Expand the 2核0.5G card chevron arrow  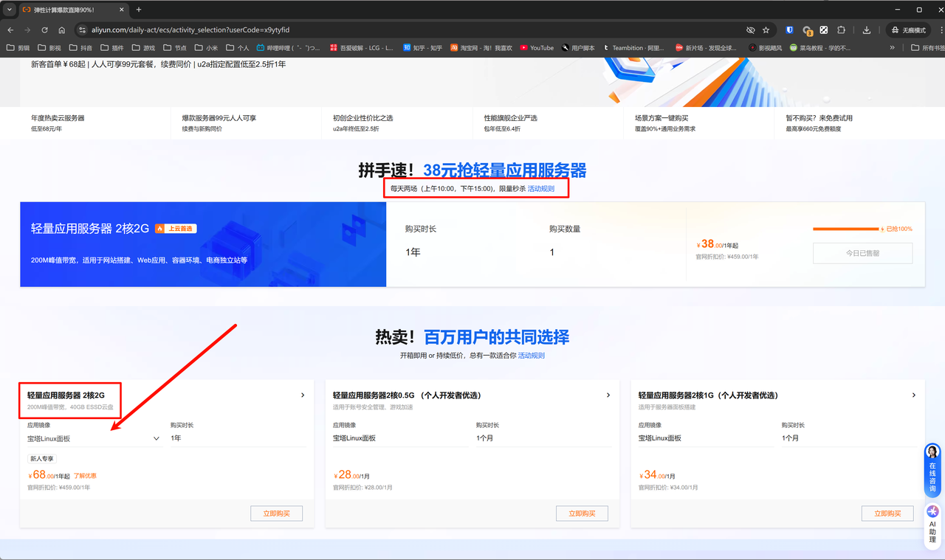tap(608, 395)
